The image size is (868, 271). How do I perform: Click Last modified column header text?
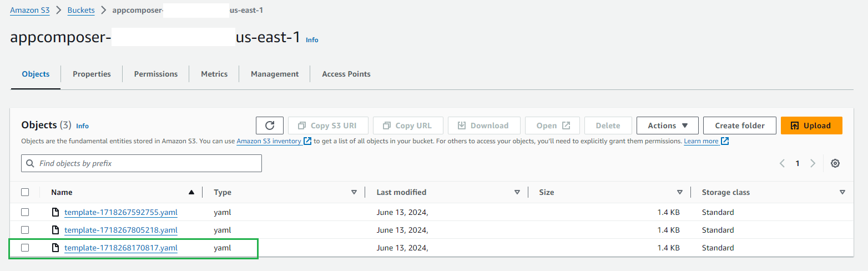point(401,192)
